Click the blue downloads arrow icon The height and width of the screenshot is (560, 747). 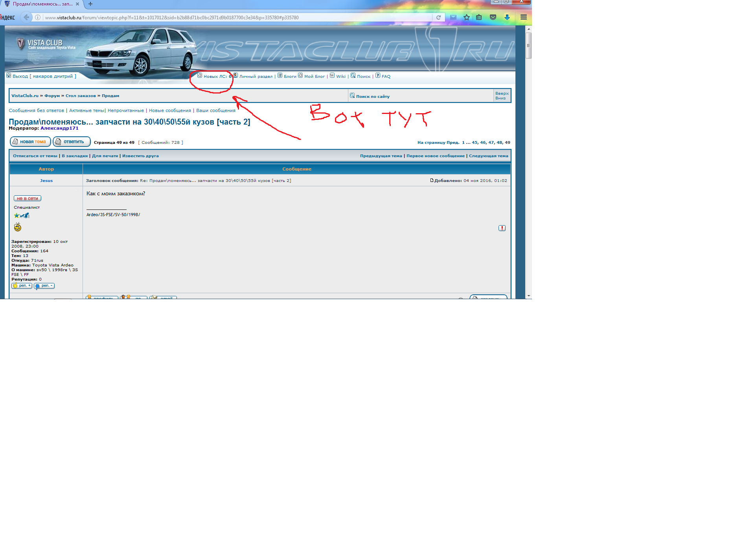point(507,17)
